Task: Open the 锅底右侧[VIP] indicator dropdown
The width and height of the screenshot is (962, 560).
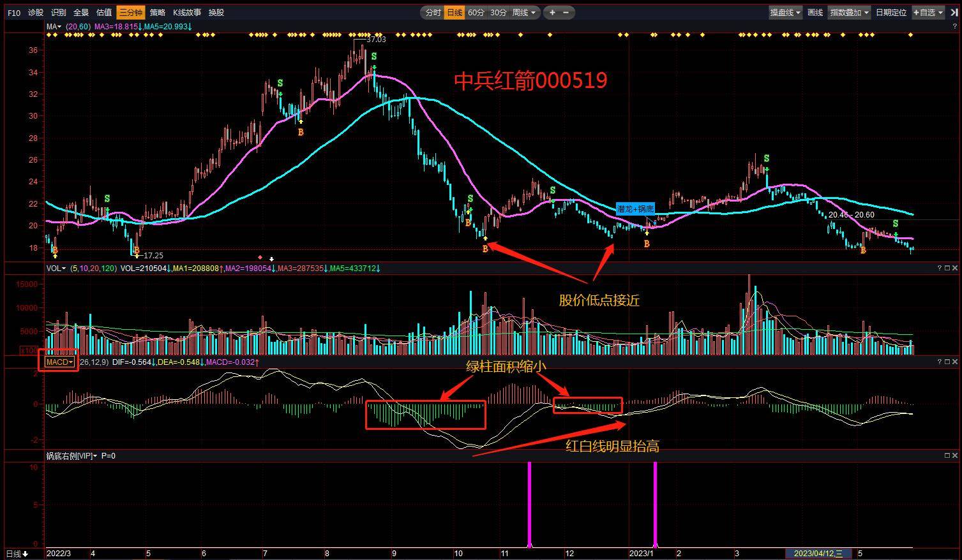Action: 71,456
